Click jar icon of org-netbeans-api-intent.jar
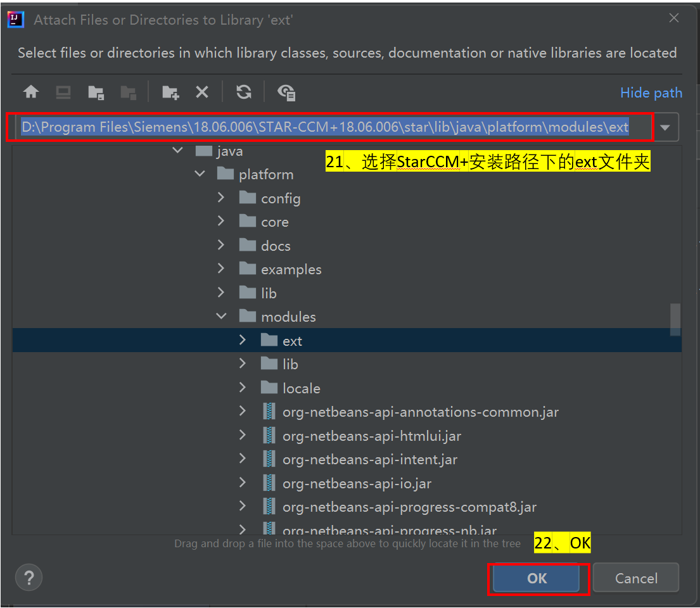The height and width of the screenshot is (608, 700). [269, 459]
